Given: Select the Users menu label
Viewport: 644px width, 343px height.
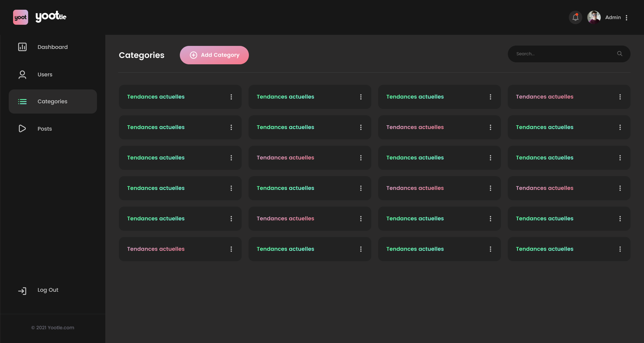Looking at the screenshot, I should coord(45,75).
